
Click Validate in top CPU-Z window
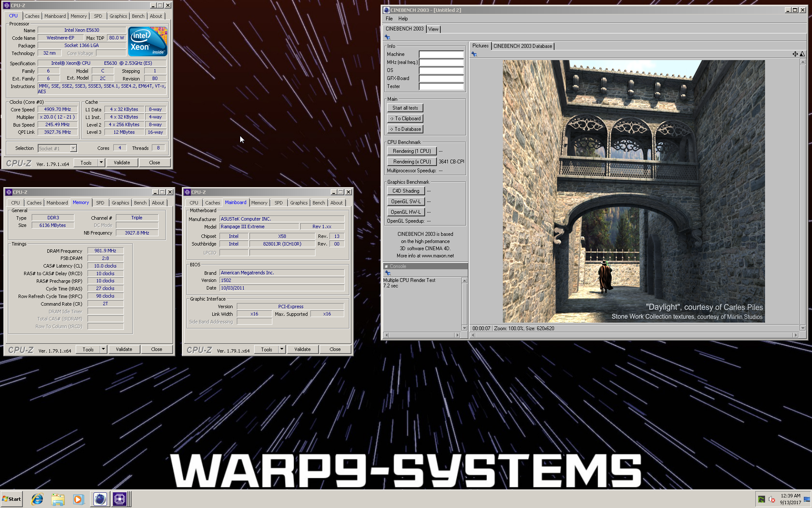pos(122,163)
